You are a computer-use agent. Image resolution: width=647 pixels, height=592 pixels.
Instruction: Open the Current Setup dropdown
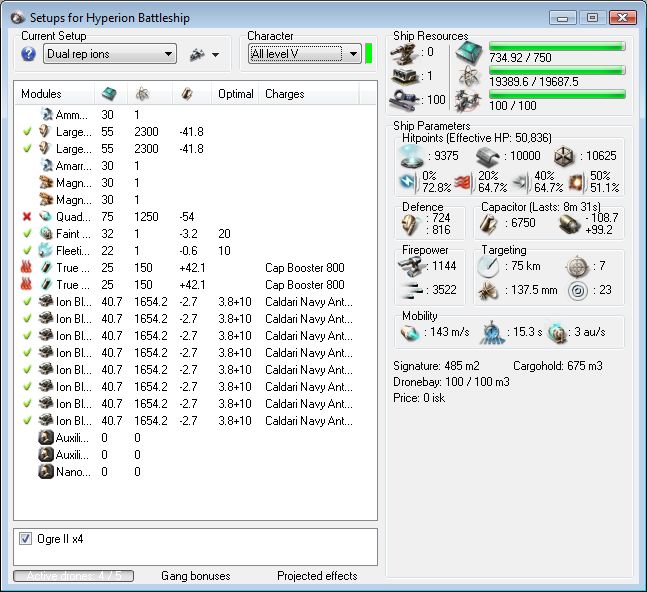point(110,54)
